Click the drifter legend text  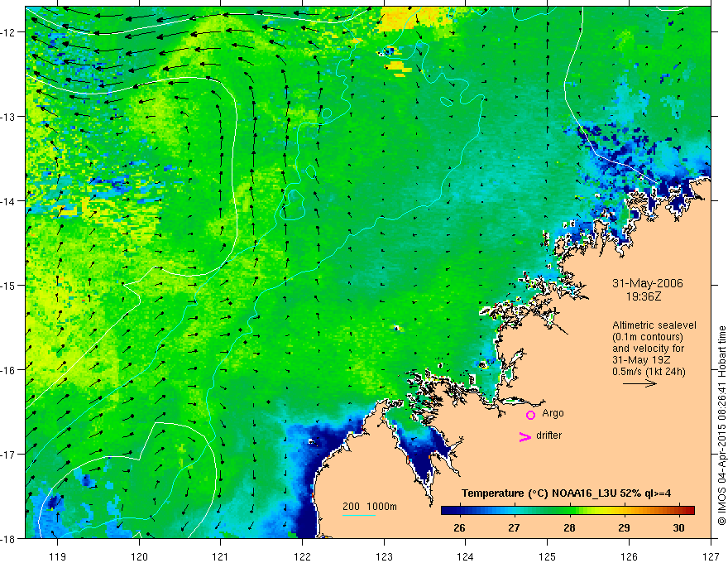(548, 435)
